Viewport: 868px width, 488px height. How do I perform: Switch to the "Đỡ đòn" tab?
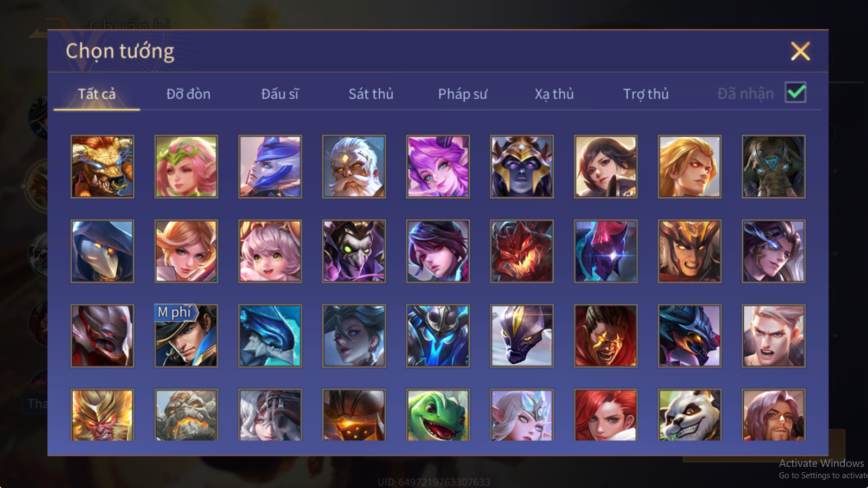coord(188,94)
